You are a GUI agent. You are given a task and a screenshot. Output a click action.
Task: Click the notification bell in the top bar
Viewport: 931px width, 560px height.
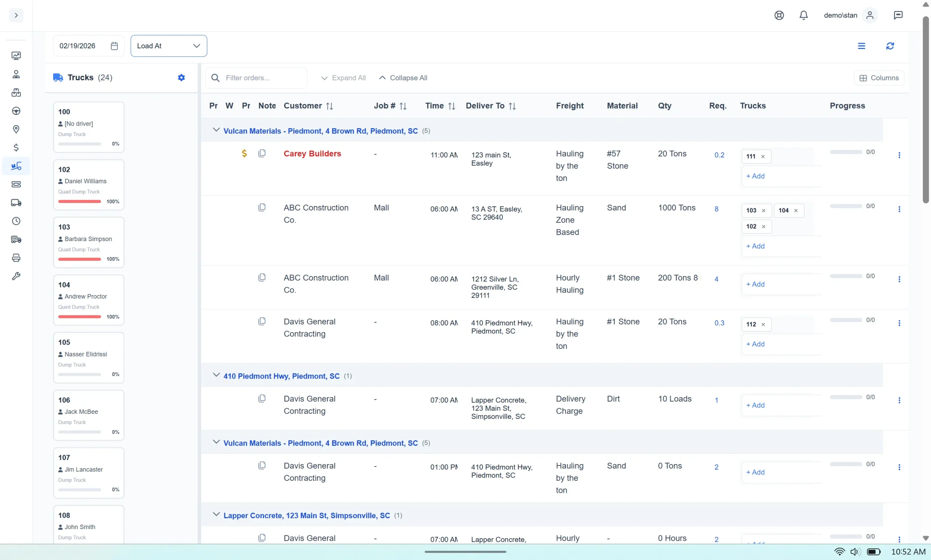click(x=803, y=15)
